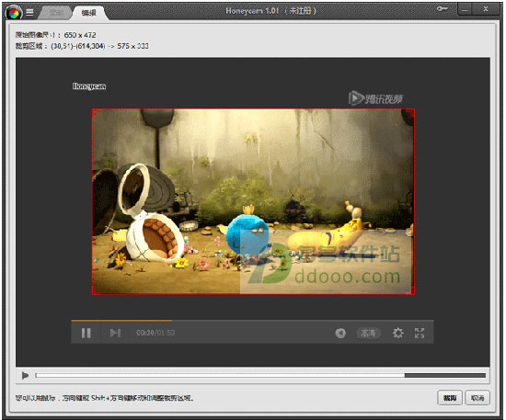Minimize the Honeycam window
Screen dimensions: 506x420
pyautogui.click(x=465, y=9)
